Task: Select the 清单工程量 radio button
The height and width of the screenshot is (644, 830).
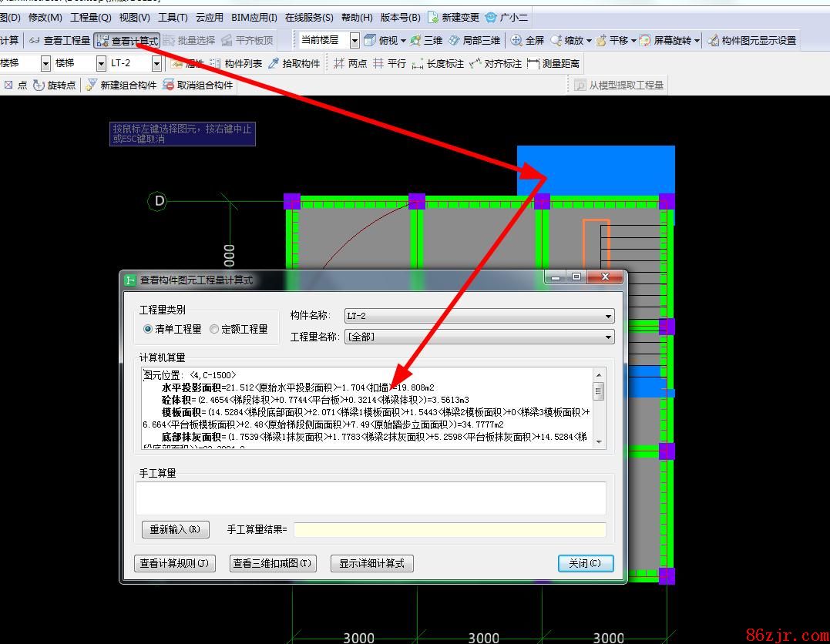Action: pyautogui.click(x=148, y=329)
